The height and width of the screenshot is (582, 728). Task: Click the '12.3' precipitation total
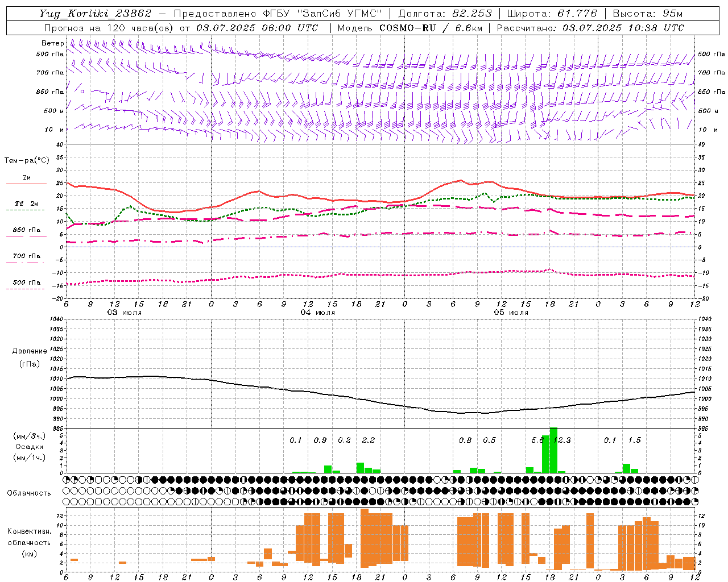[562, 440]
